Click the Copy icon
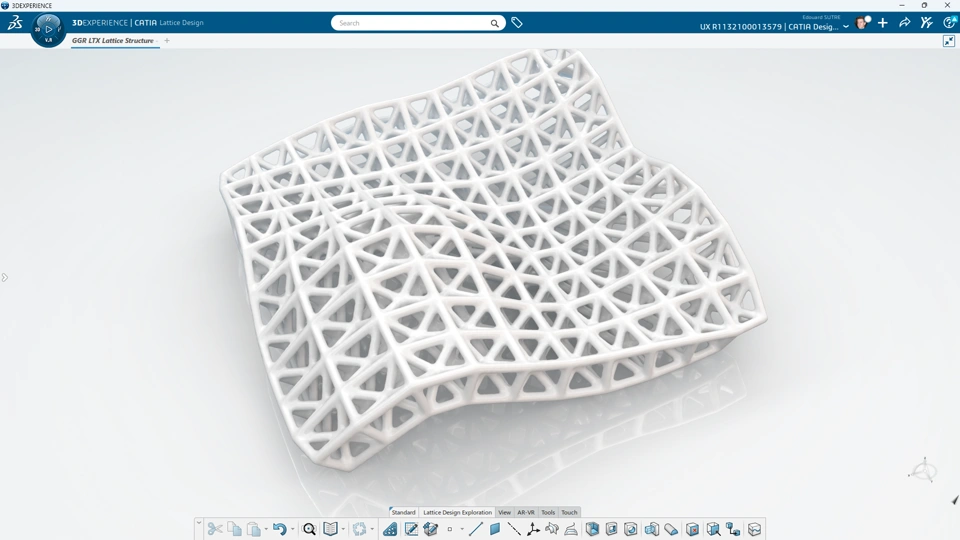 [234, 528]
